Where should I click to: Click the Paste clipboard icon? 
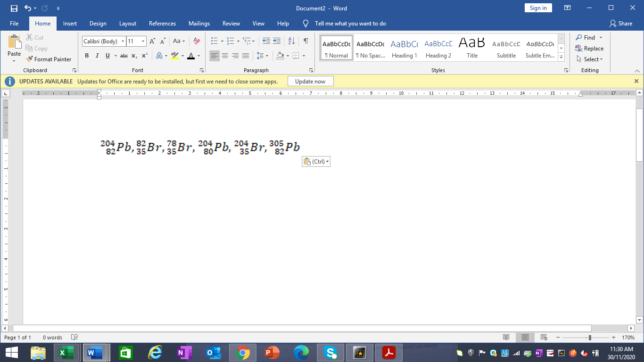[x=15, y=41]
